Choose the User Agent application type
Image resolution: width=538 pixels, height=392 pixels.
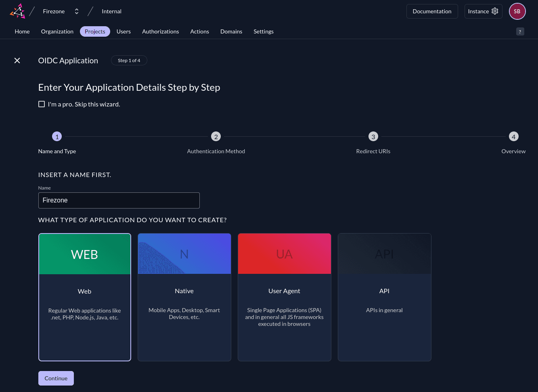click(284, 297)
